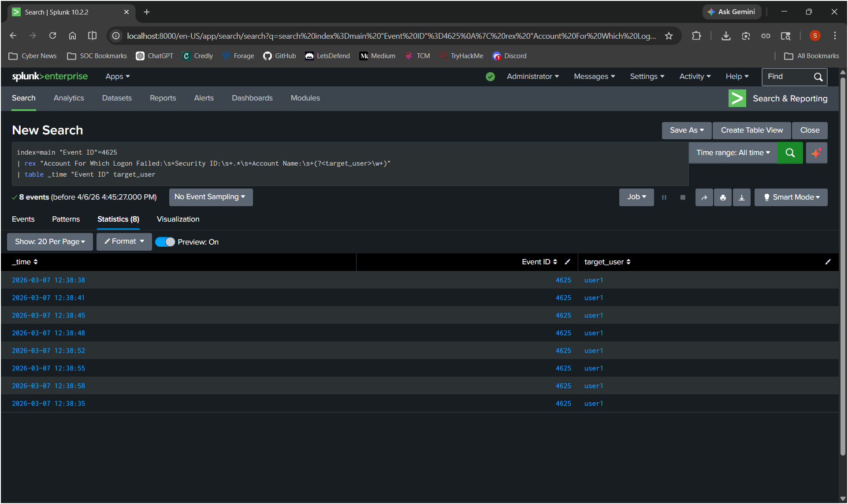Click the print results icon

coord(723,197)
